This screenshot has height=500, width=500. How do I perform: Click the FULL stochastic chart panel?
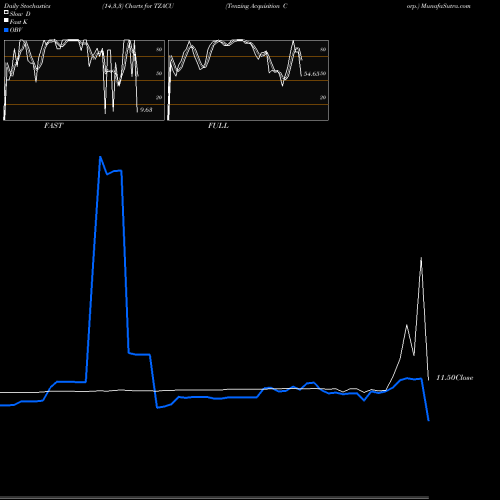pos(248,80)
